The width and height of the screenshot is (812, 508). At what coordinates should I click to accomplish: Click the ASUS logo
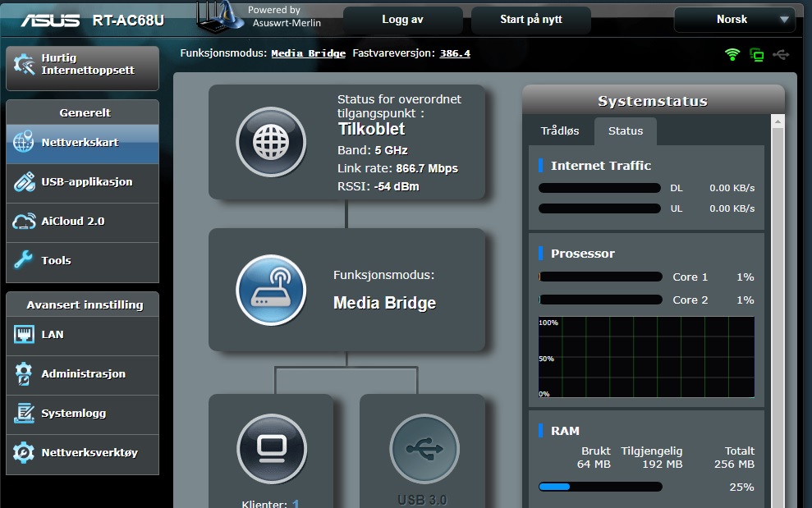pos(50,21)
